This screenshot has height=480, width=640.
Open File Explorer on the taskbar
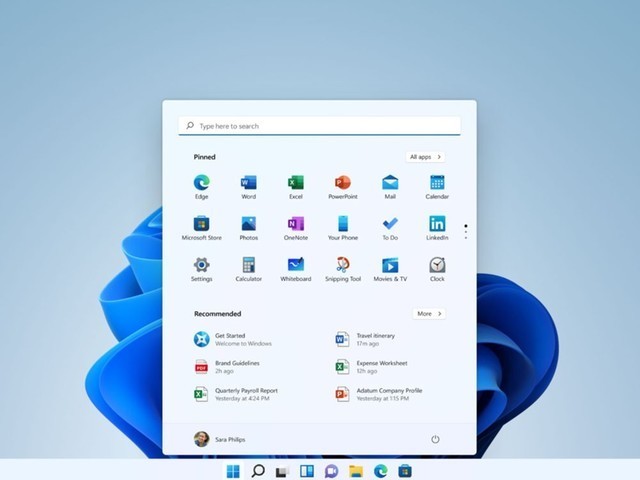356,471
